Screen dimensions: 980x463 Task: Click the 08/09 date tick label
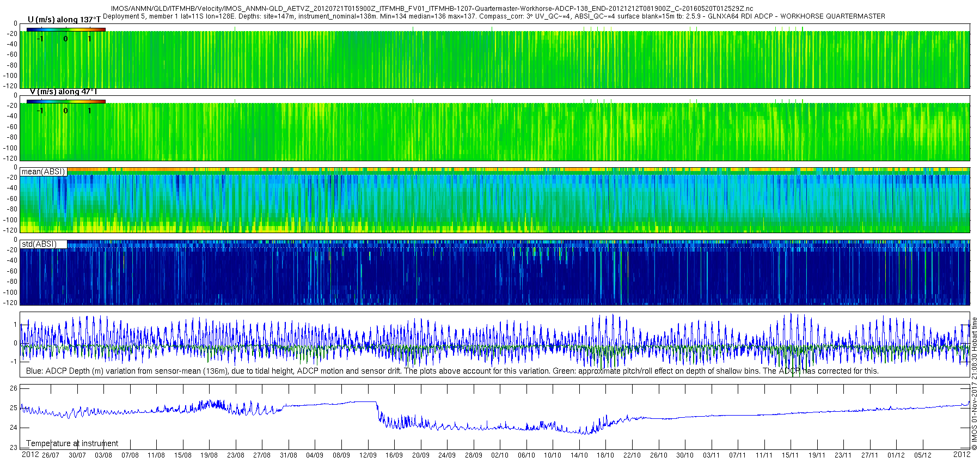click(x=341, y=455)
